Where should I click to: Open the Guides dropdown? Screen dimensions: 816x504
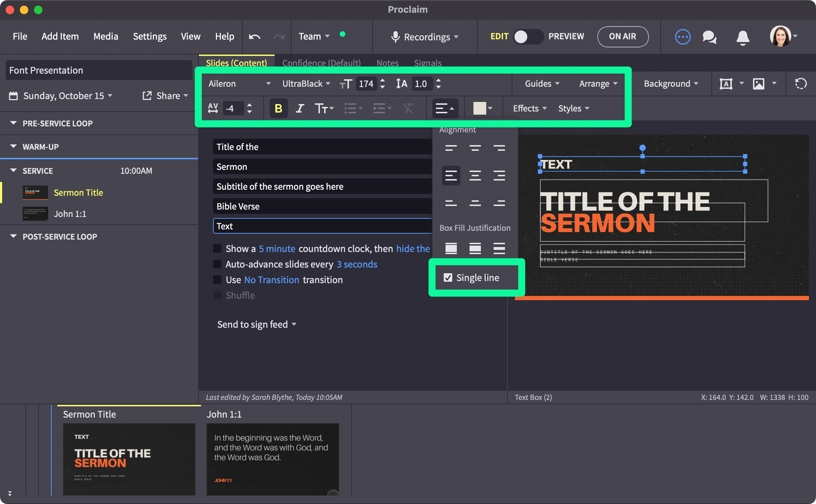coord(542,84)
